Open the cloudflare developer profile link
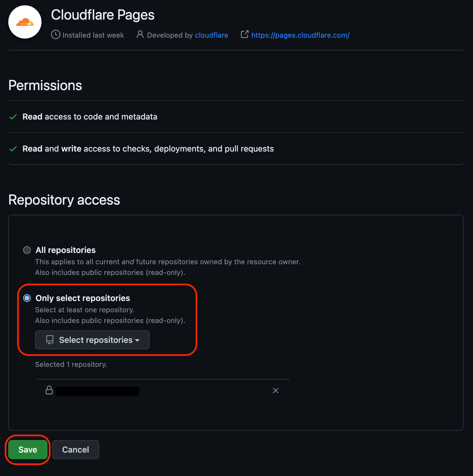The width and height of the screenshot is (473, 476). click(x=211, y=35)
